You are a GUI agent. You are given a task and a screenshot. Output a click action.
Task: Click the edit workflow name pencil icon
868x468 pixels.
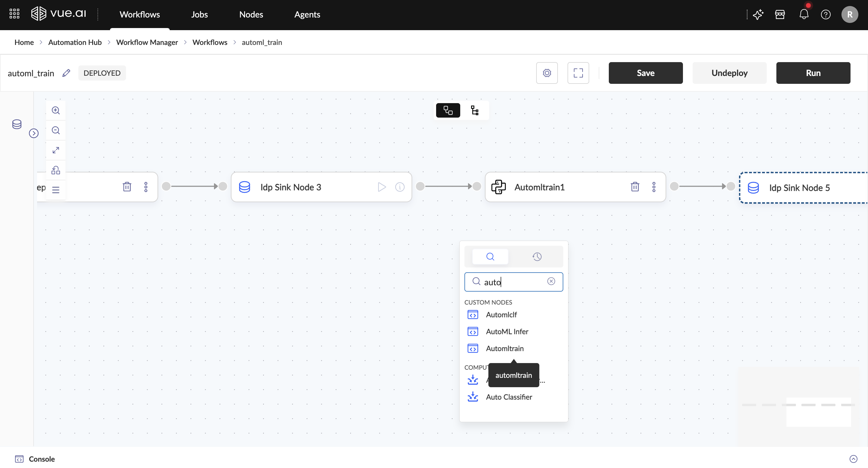66,73
